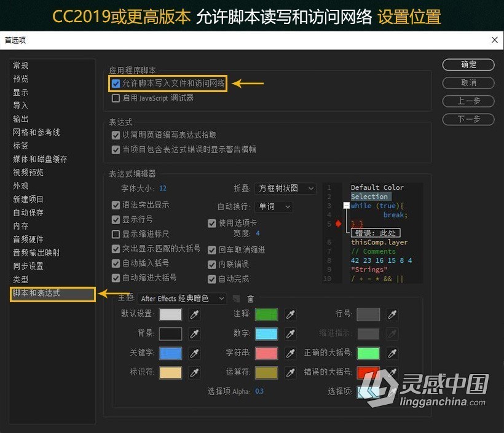Click eyedropper for 字符串 color
The width and height of the screenshot is (504, 433).
(290, 353)
